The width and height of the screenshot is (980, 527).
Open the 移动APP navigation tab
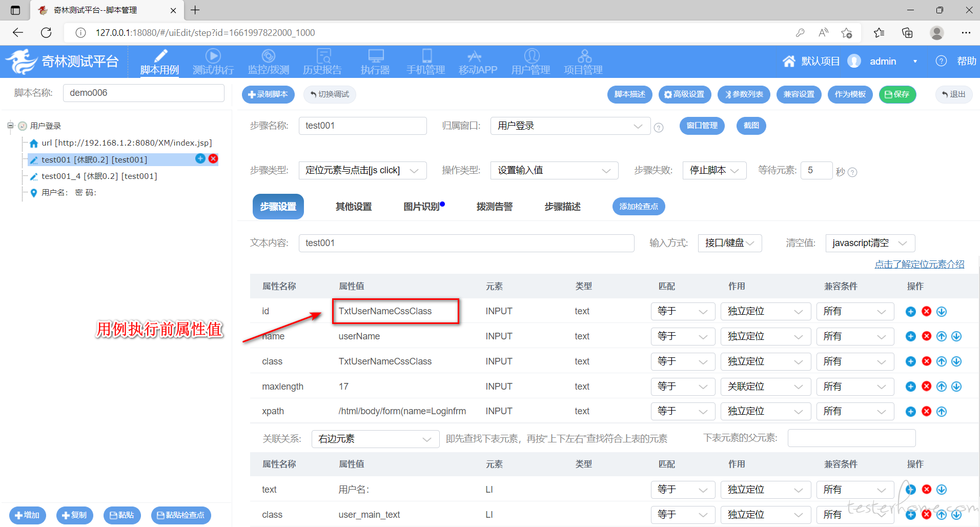[x=478, y=62]
